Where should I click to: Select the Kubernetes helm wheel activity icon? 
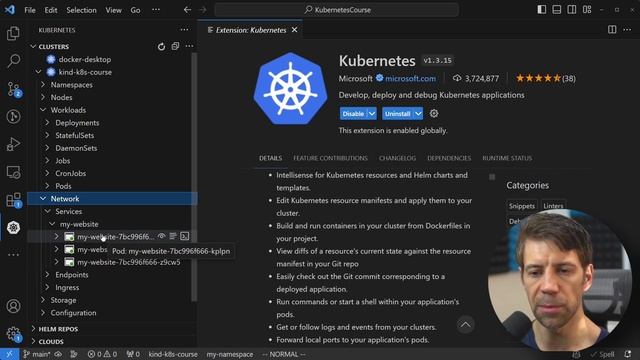point(13,227)
